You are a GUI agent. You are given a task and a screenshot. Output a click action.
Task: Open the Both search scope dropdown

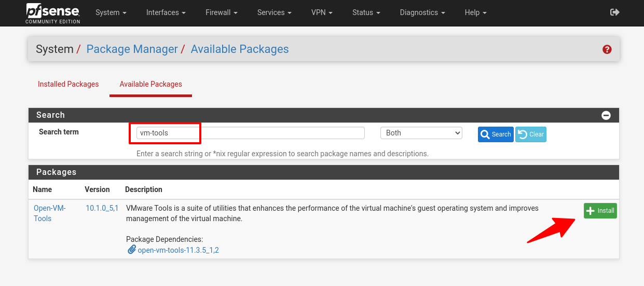[x=421, y=133]
